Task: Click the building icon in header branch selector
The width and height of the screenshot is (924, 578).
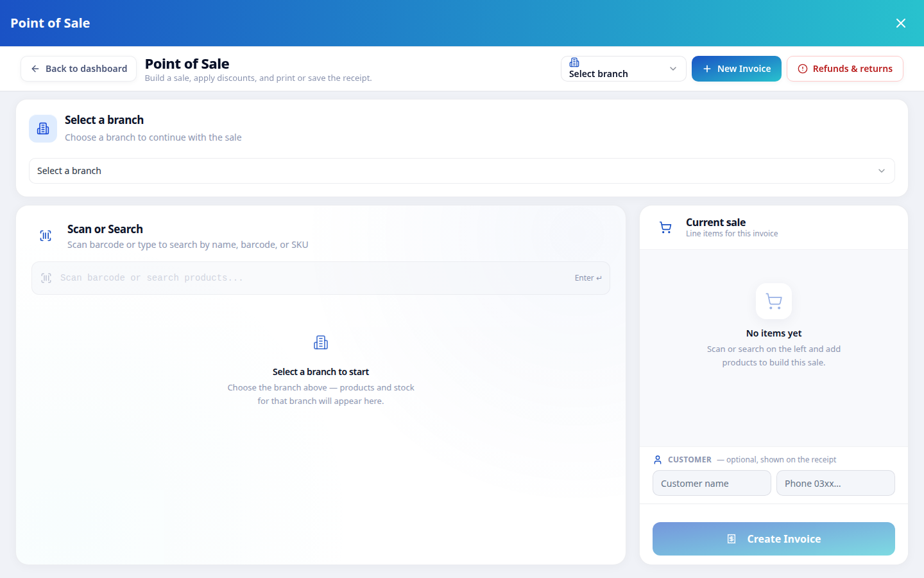Action: click(574, 62)
